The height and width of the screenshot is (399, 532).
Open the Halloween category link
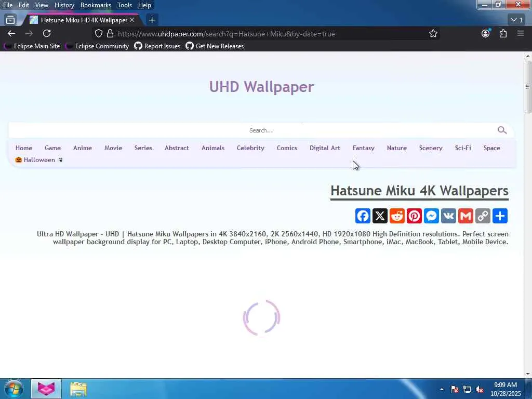[x=39, y=160]
